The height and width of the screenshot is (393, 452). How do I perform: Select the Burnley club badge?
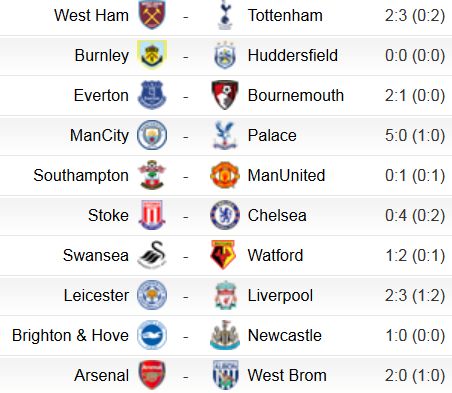(152, 55)
